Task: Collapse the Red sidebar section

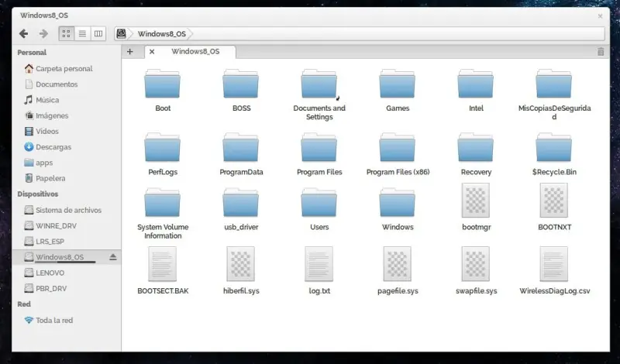Action: [24, 304]
